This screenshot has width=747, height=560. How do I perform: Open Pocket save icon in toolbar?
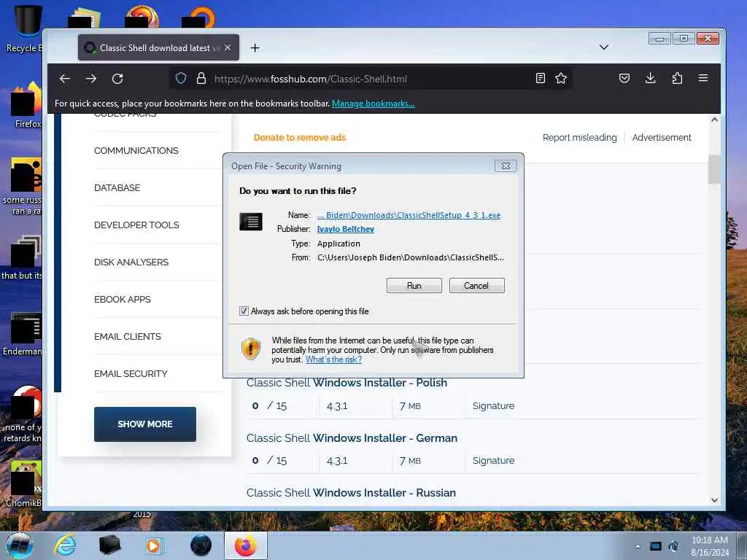pos(624,78)
